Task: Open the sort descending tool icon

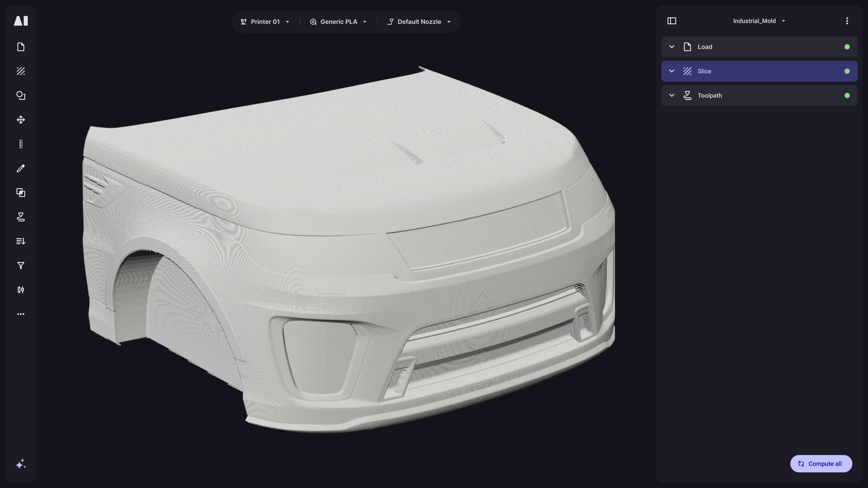Action: point(21,241)
